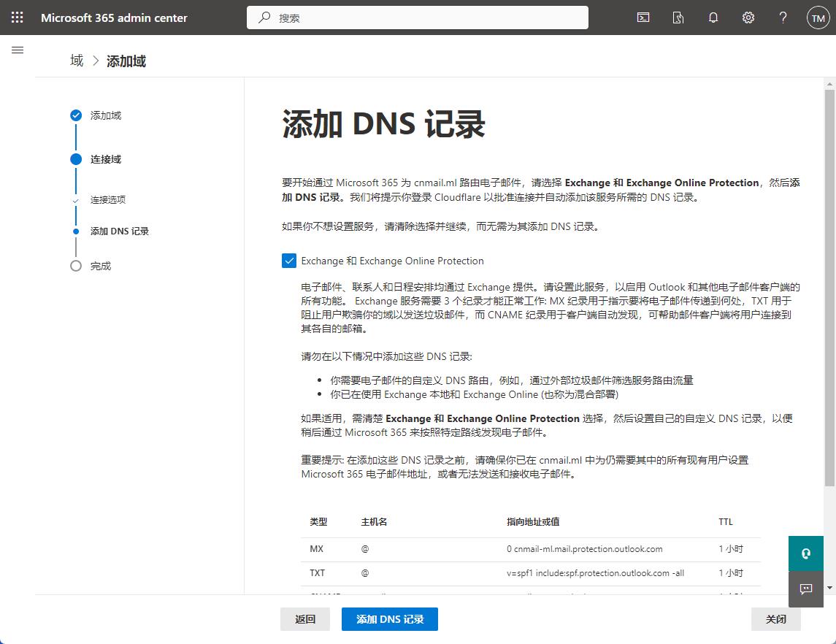Toggle the hamburger navigation menu
Screen dimensions: 836x644
point(18,50)
